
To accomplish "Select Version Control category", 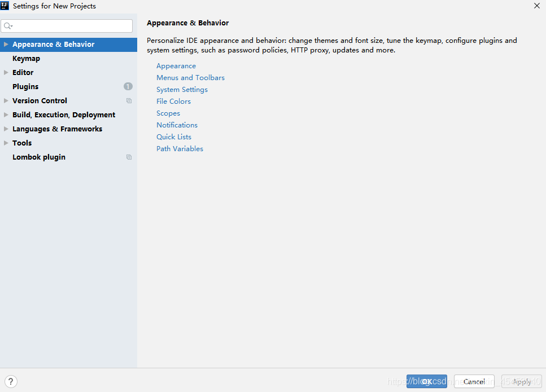I will (x=68, y=100).
